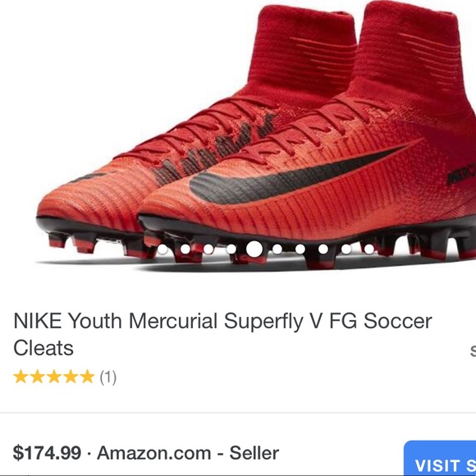The width and height of the screenshot is (476, 476).
Task: Click the fifth gold star
Action: click(x=87, y=377)
